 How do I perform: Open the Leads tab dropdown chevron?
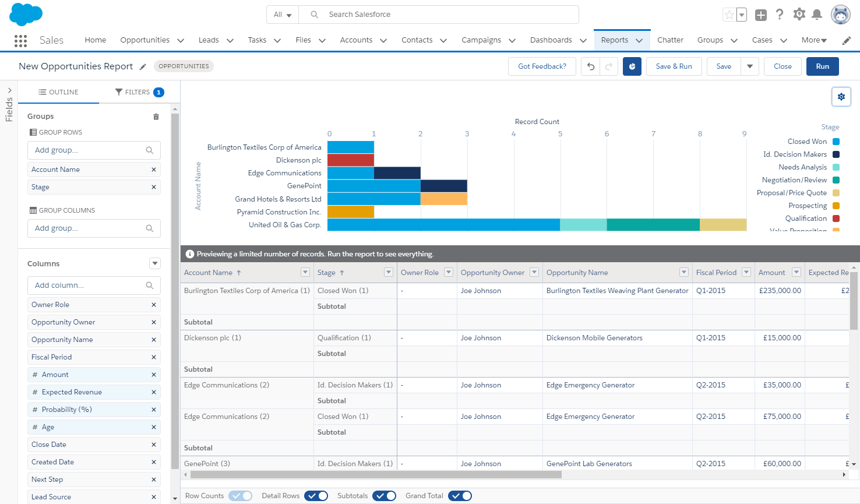[x=230, y=40]
